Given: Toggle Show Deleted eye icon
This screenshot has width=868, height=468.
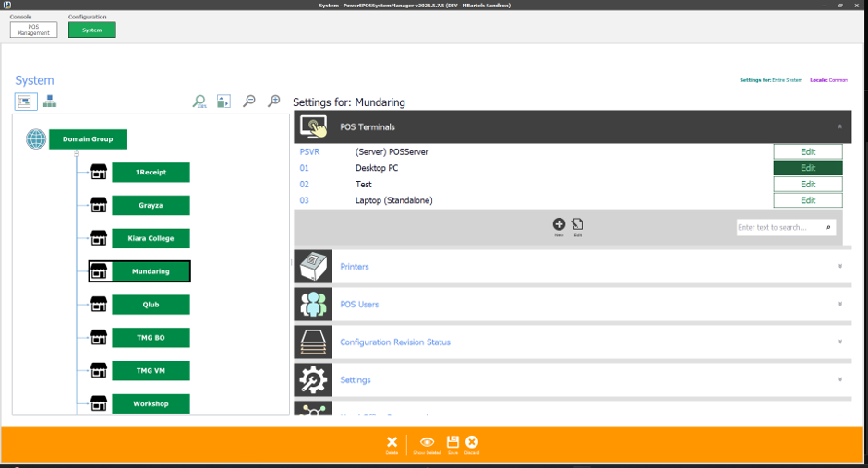Looking at the screenshot, I should coord(427,445).
